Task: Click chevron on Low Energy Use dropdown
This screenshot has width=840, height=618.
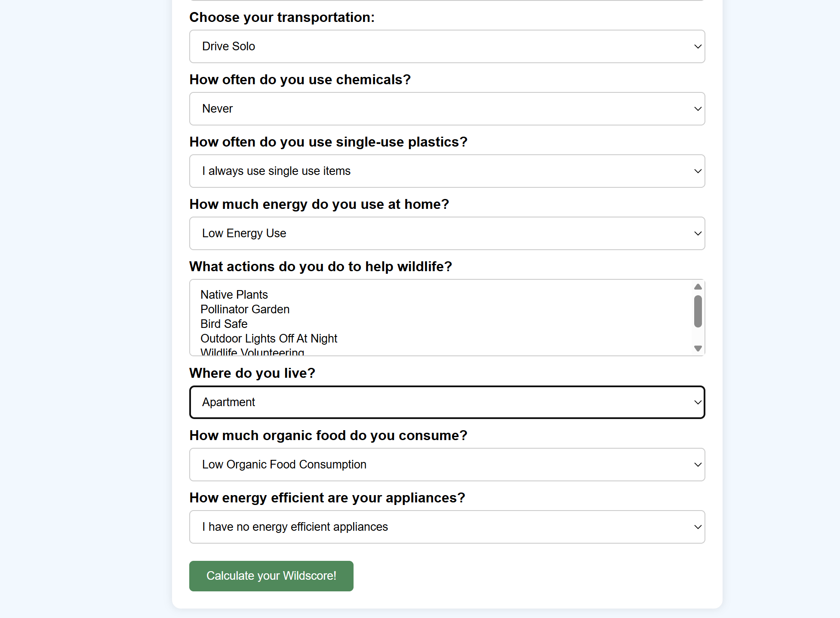Action: point(698,233)
